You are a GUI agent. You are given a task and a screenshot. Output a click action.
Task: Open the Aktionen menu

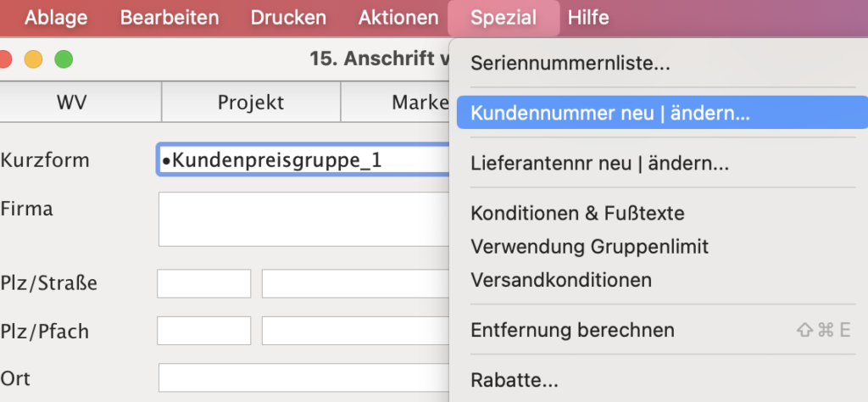398,17
